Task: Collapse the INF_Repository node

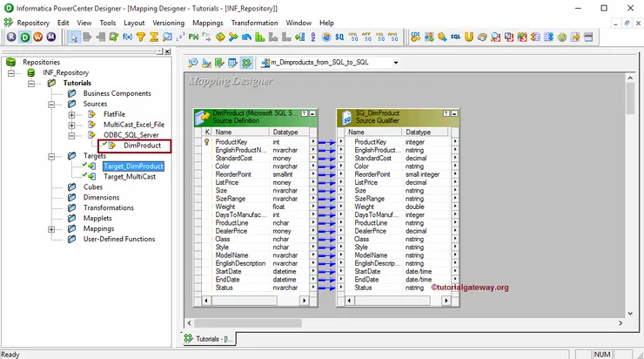Action: click(11, 73)
